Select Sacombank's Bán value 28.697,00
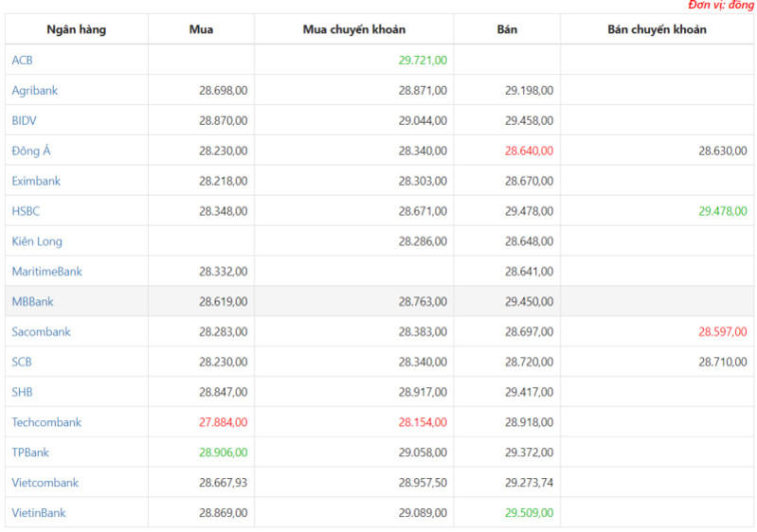The height and width of the screenshot is (532, 757). [x=529, y=332]
